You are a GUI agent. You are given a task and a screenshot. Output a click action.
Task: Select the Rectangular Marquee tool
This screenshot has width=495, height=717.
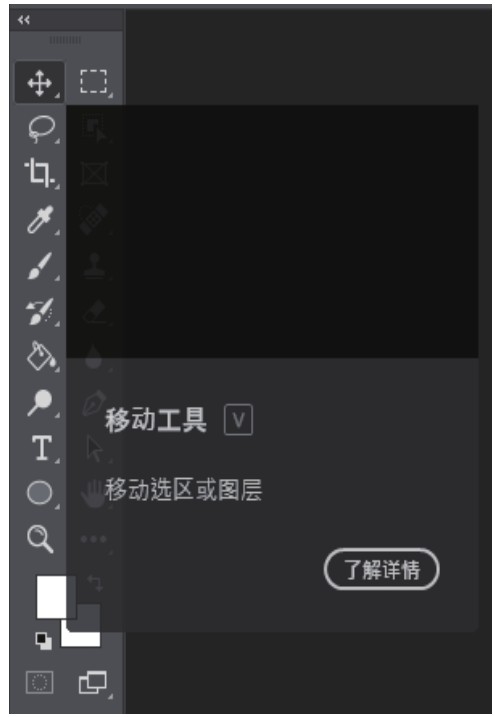[94, 82]
